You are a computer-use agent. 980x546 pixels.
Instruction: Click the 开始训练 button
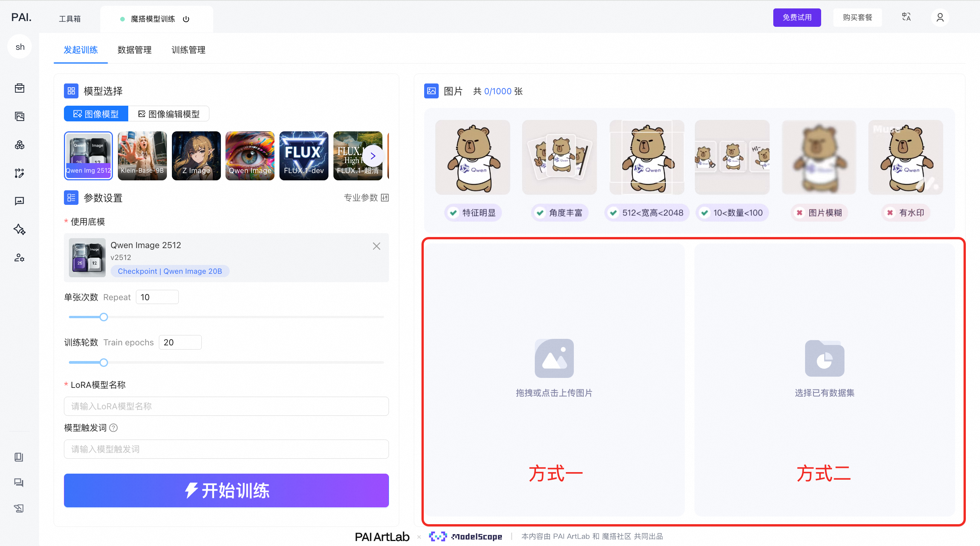[x=226, y=490]
